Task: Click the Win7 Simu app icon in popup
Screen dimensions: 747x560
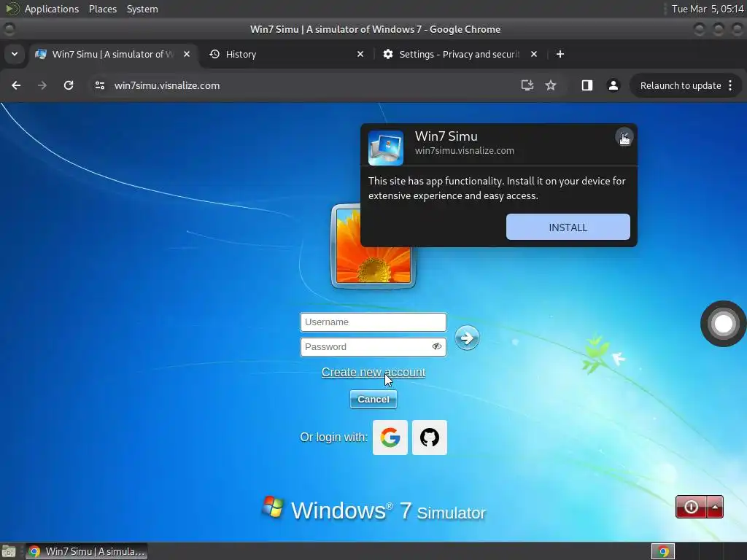Action: 386,148
